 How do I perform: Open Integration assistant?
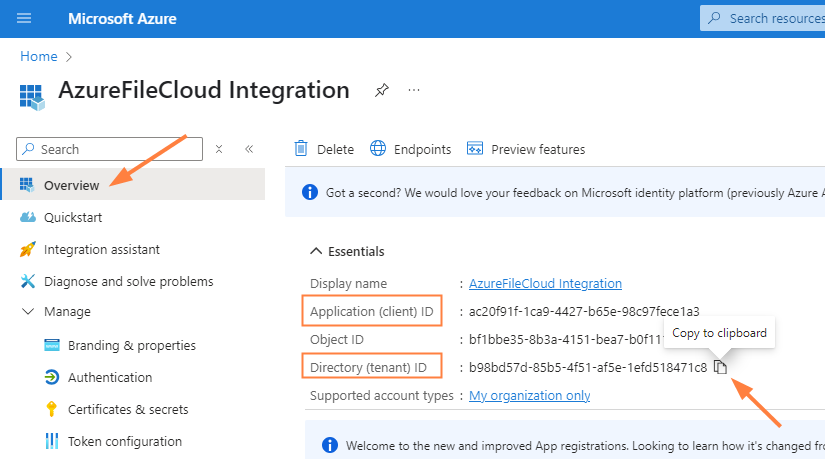[x=101, y=249]
